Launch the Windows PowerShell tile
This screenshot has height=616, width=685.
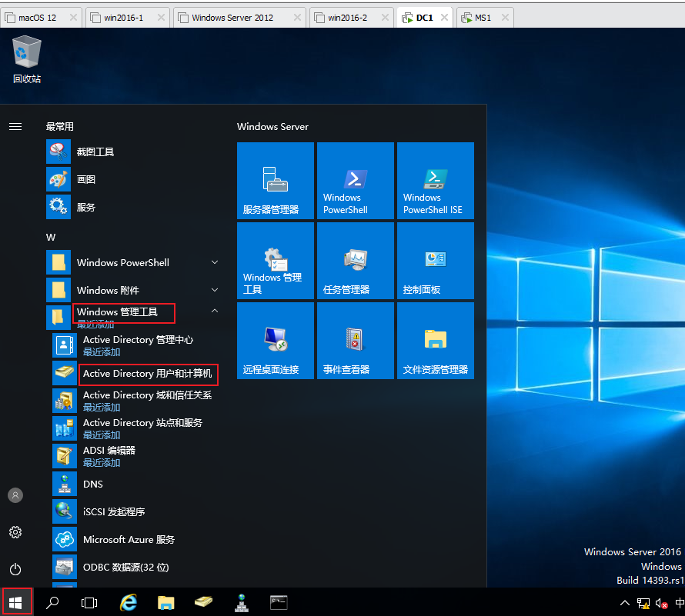(x=355, y=181)
